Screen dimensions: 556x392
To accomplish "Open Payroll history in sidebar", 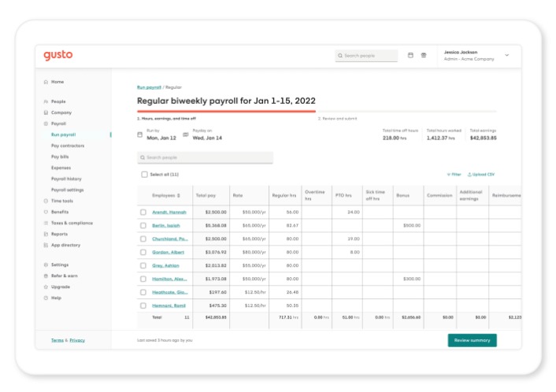I will pyautogui.click(x=66, y=179).
